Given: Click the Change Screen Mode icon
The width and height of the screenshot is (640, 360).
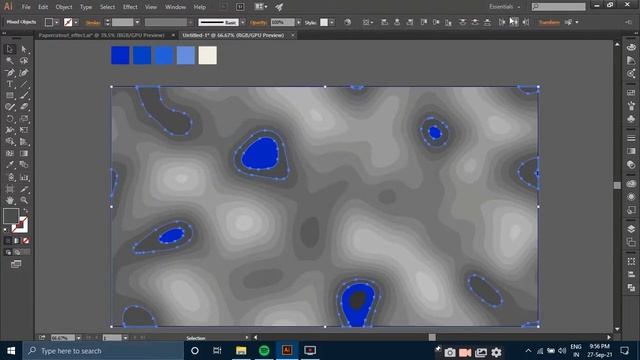Looking at the screenshot, I should [16, 264].
